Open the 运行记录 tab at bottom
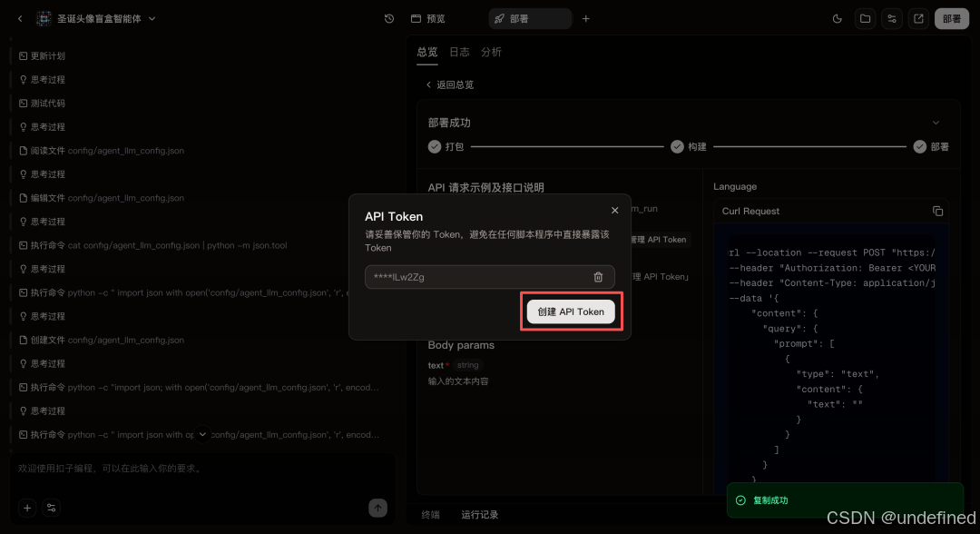Viewport: 980px width, 534px height. pos(479,515)
